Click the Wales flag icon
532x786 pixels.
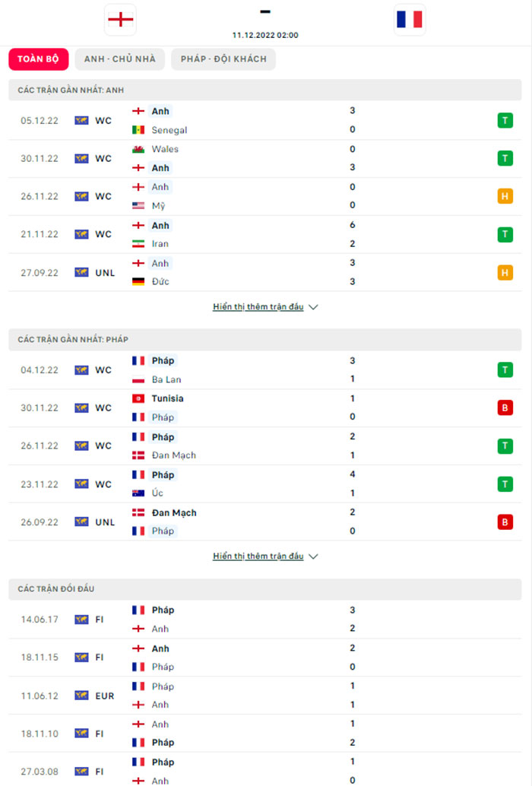[x=138, y=149]
